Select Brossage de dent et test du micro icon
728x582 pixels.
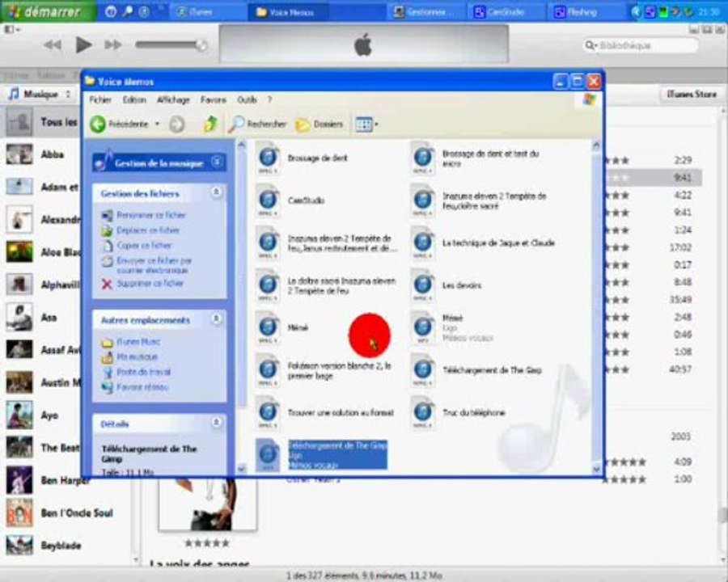pos(423,158)
